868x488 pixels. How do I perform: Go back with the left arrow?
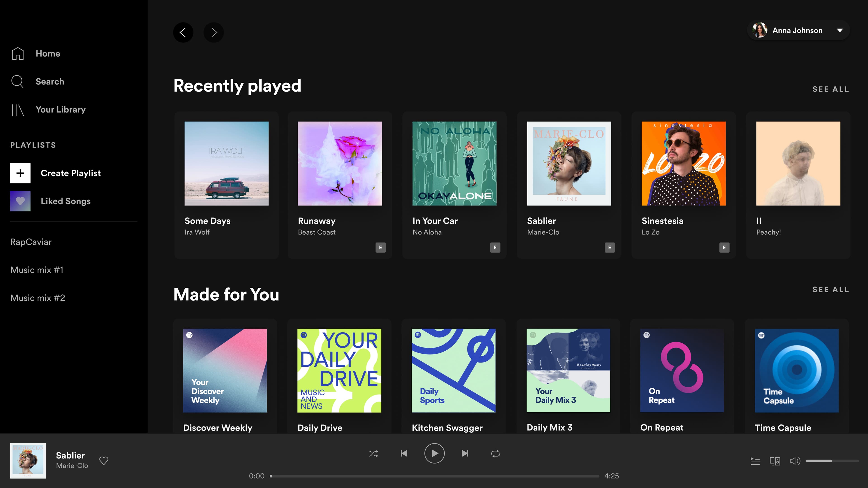tap(183, 32)
